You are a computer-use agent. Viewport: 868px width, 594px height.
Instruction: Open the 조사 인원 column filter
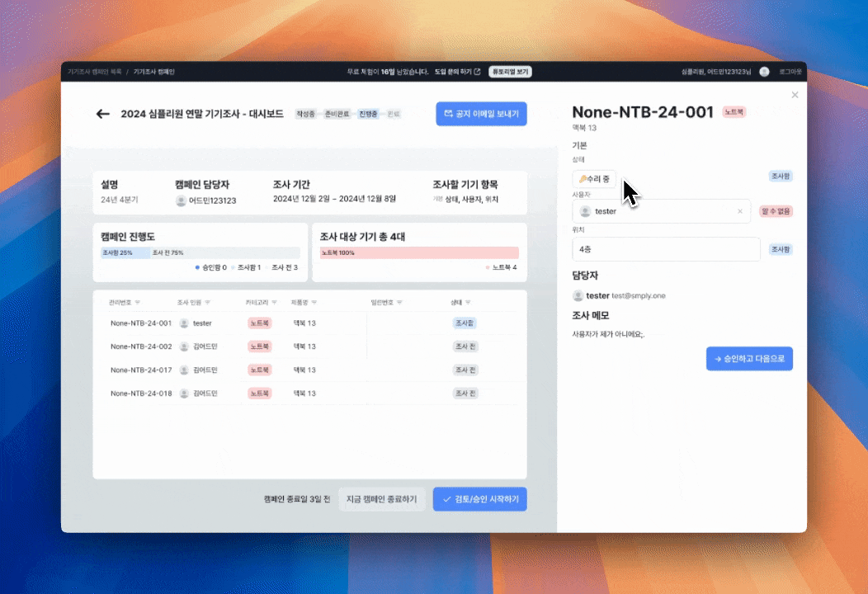pyautogui.click(x=208, y=303)
